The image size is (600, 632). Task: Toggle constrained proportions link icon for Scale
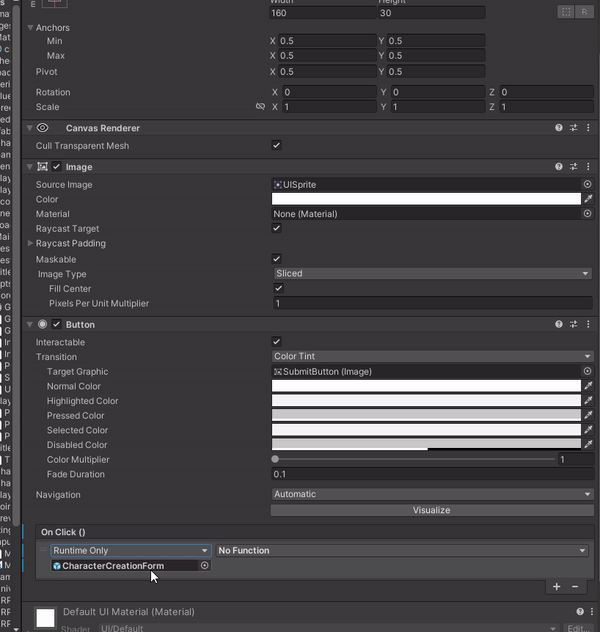pyautogui.click(x=260, y=106)
